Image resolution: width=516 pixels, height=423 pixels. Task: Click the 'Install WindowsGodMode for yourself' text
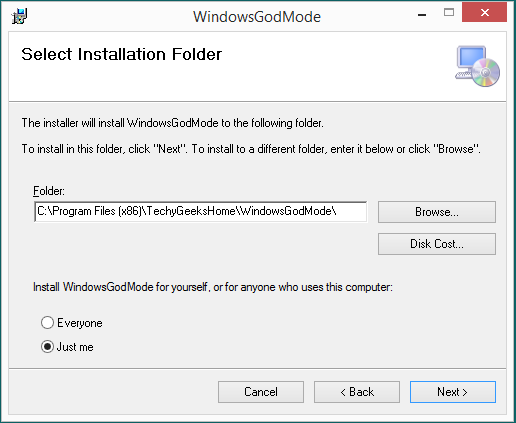pyautogui.click(x=213, y=287)
